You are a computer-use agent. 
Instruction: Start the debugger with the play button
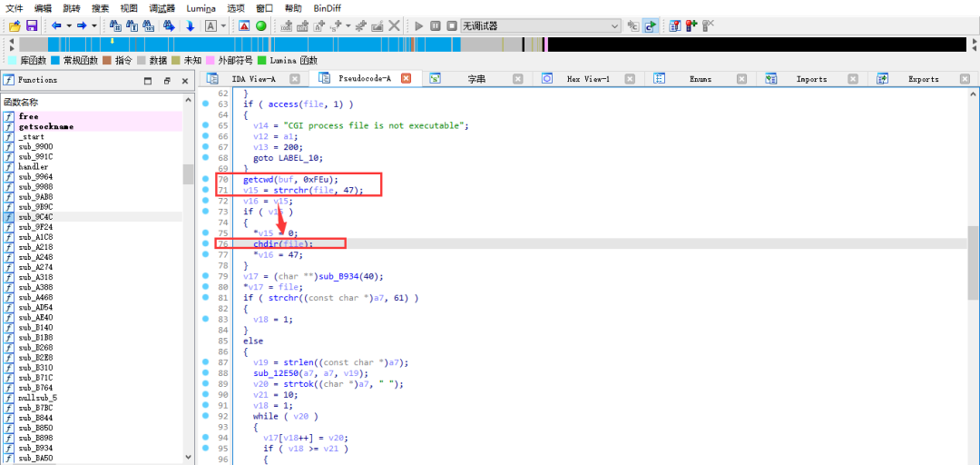(418, 25)
